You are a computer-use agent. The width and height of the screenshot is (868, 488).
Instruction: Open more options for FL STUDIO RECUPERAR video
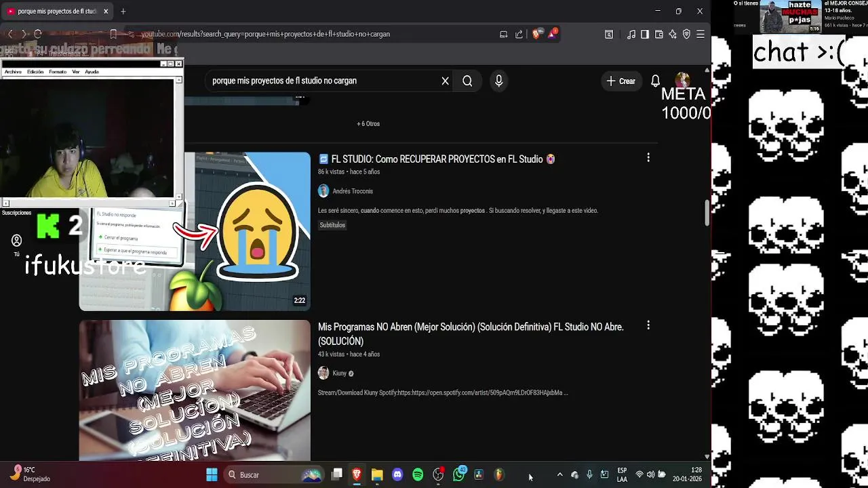648,158
